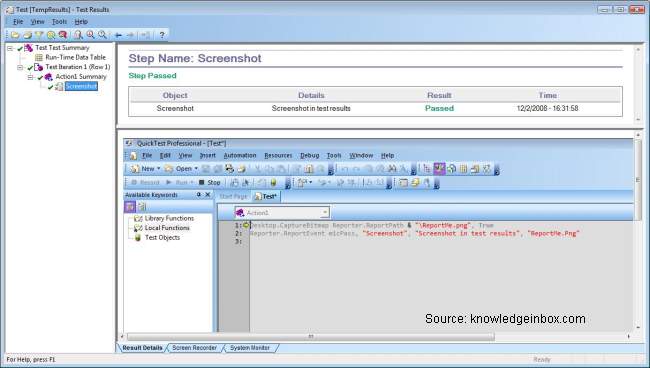
Task: Collapse the Test Iteration 1 (Row 1) node
Action: [x=20, y=68]
